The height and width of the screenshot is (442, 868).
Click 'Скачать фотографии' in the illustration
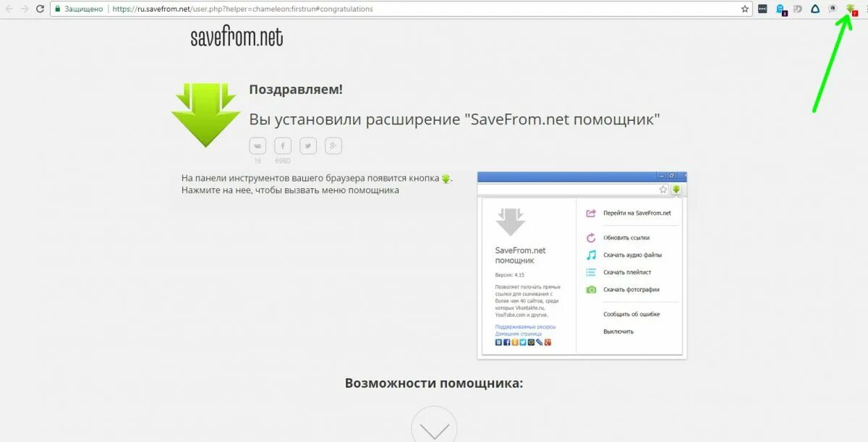(631, 289)
